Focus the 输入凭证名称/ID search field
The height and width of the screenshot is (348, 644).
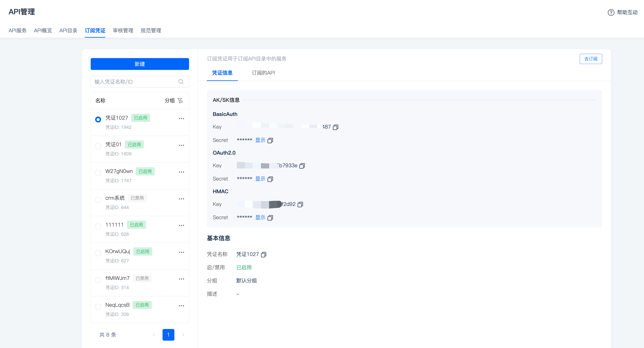(140, 82)
